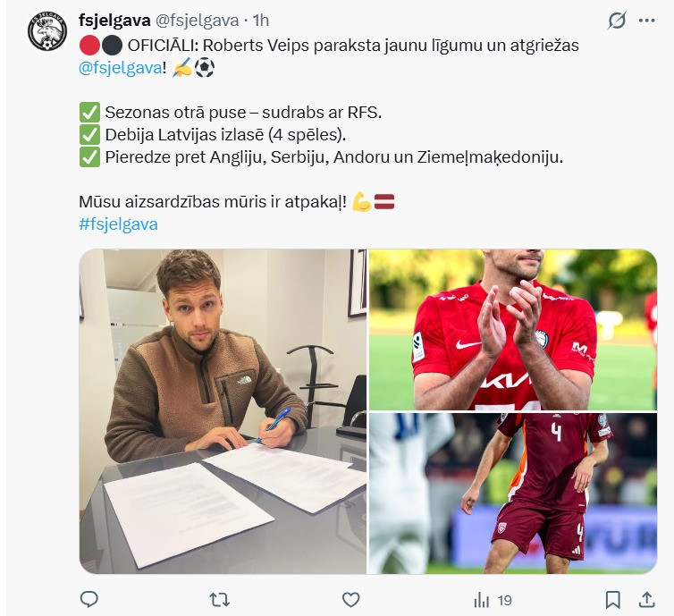This screenshot has width=674, height=616.
Task: Open the 1h timestamp link
Action: click(260, 20)
